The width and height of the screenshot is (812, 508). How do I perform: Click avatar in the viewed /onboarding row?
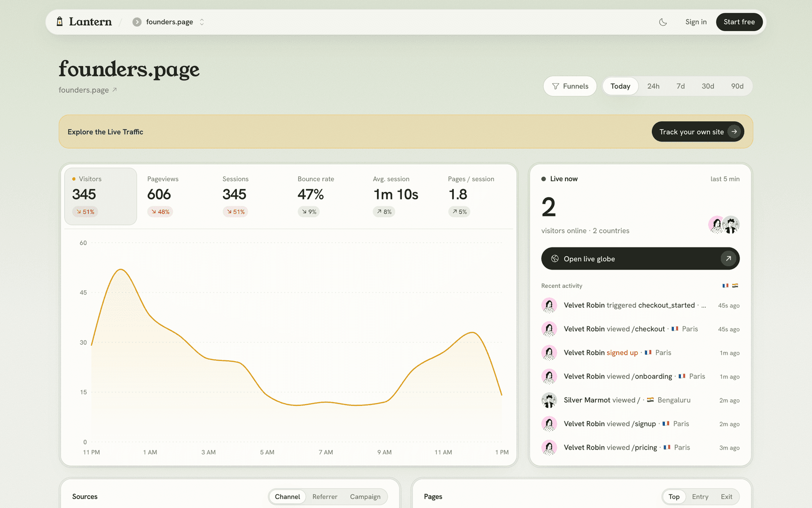click(549, 376)
